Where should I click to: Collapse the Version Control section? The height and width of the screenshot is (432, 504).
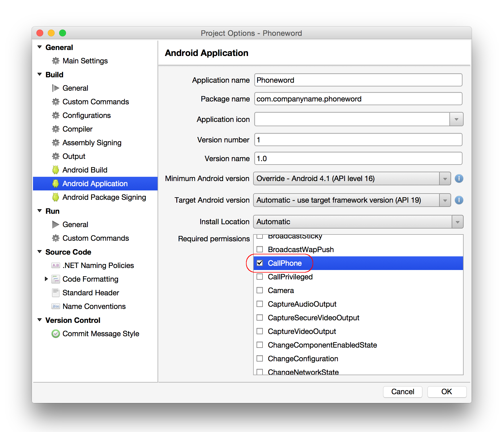[40, 320]
